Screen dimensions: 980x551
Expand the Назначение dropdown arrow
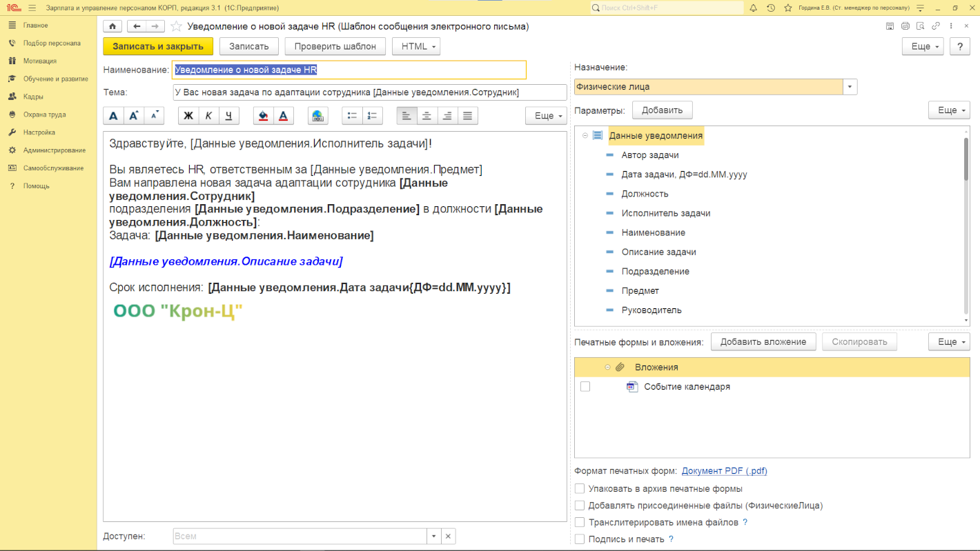point(850,87)
